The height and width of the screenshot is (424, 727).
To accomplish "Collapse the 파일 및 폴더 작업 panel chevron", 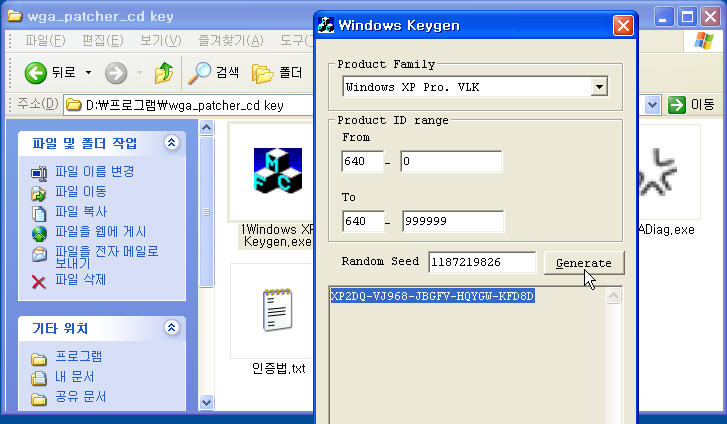I will click(172, 142).
